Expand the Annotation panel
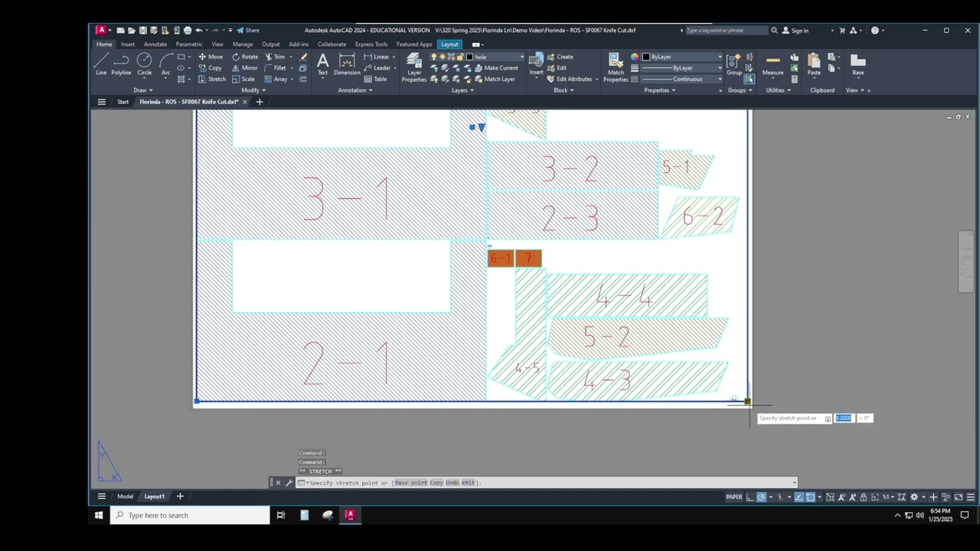The width and height of the screenshot is (980, 551). [x=355, y=90]
